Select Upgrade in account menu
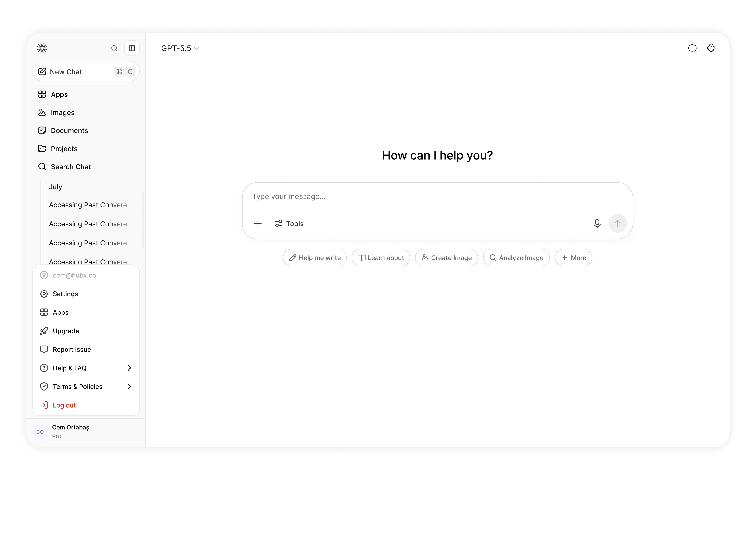Image resolution: width=756 pixels, height=548 pixels. point(86,331)
